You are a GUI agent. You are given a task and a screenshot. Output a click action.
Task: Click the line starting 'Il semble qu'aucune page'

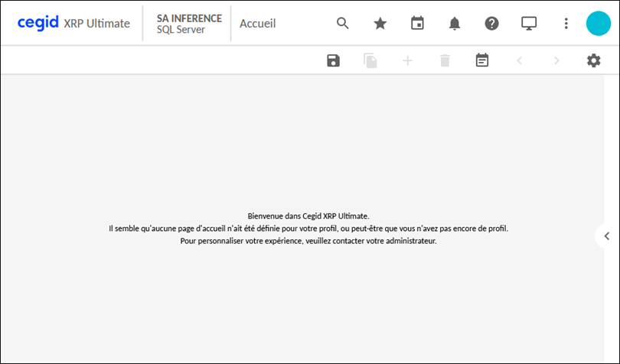click(x=308, y=229)
